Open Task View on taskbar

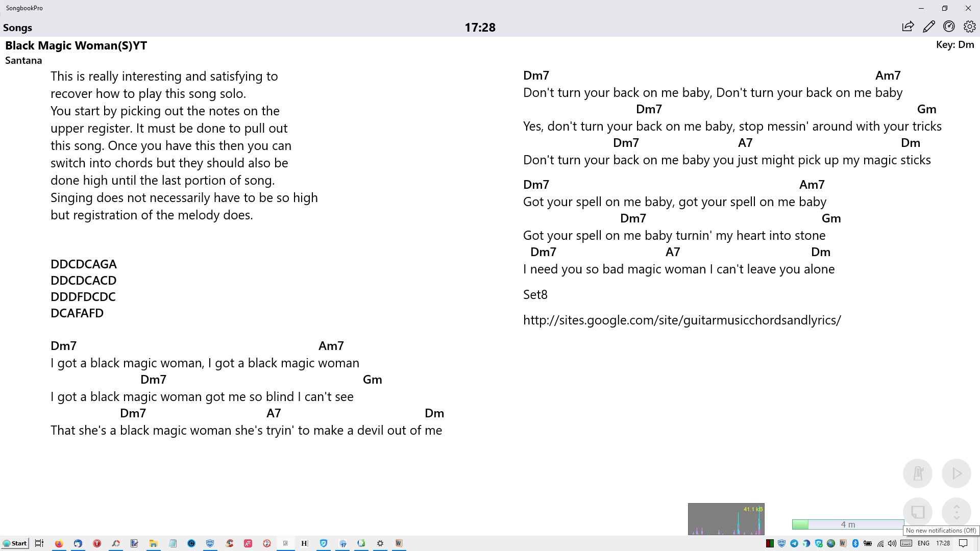[x=39, y=543]
